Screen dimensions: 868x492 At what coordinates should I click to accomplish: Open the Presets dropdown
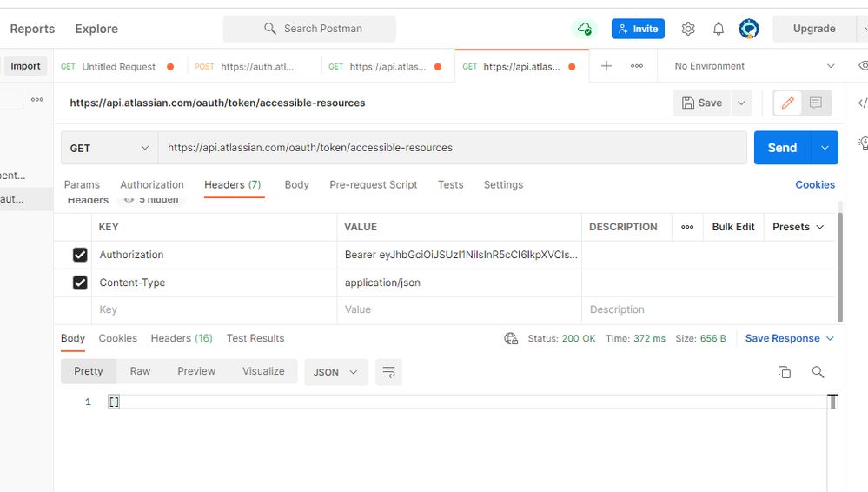[798, 227]
